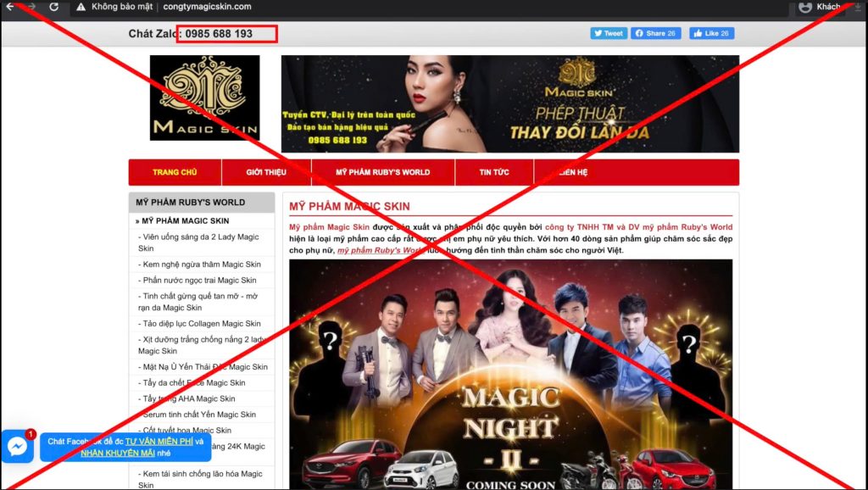Screen dimensions: 868x490
Task: Select the Tin Tức menu tab
Action: [494, 172]
